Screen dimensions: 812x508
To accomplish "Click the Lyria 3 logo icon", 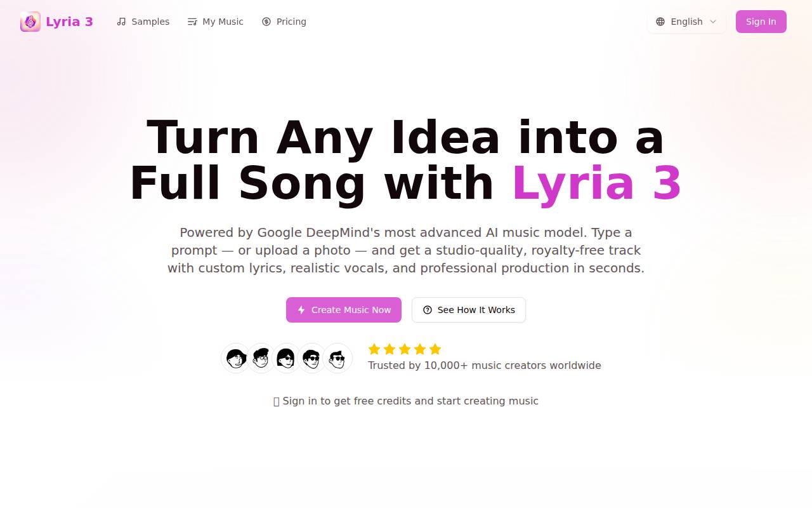I will pos(30,21).
